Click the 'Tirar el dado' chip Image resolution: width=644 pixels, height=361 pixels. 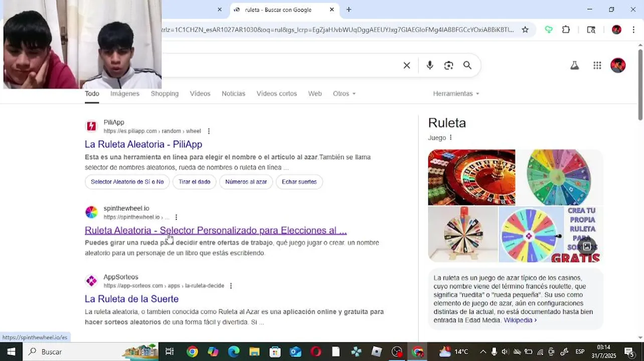tap(194, 182)
